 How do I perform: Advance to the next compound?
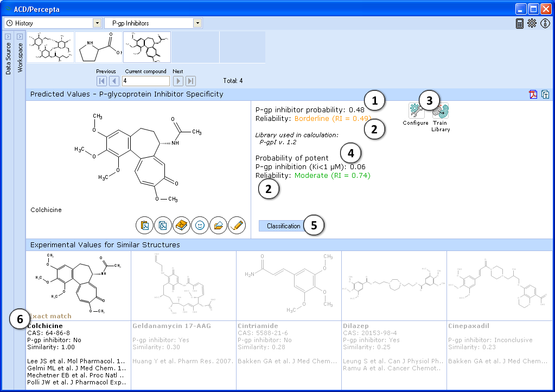point(178,81)
